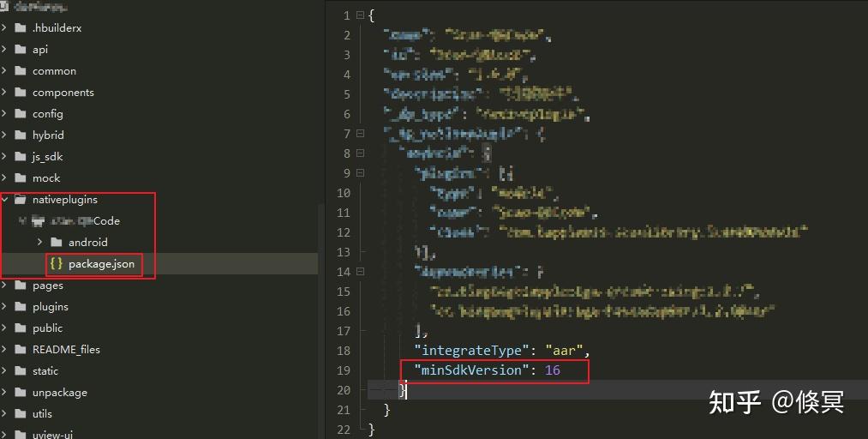Fold the code block at line 9

(360, 172)
